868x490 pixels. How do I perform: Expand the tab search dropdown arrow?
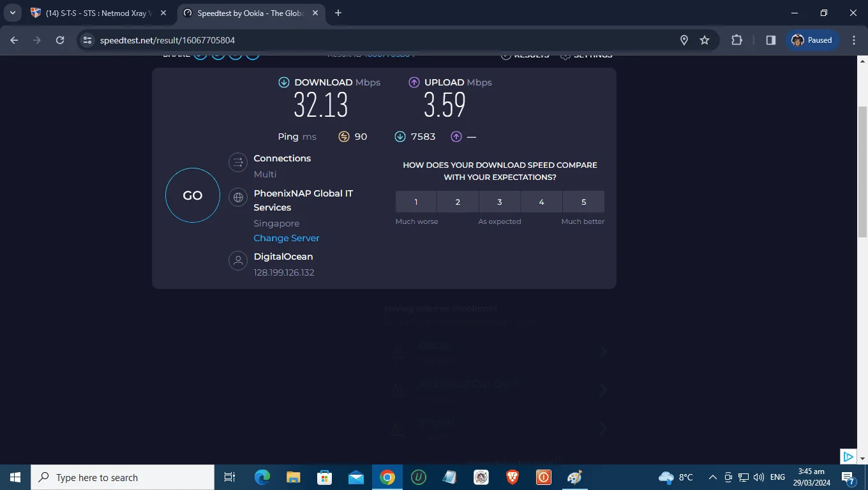click(x=13, y=13)
